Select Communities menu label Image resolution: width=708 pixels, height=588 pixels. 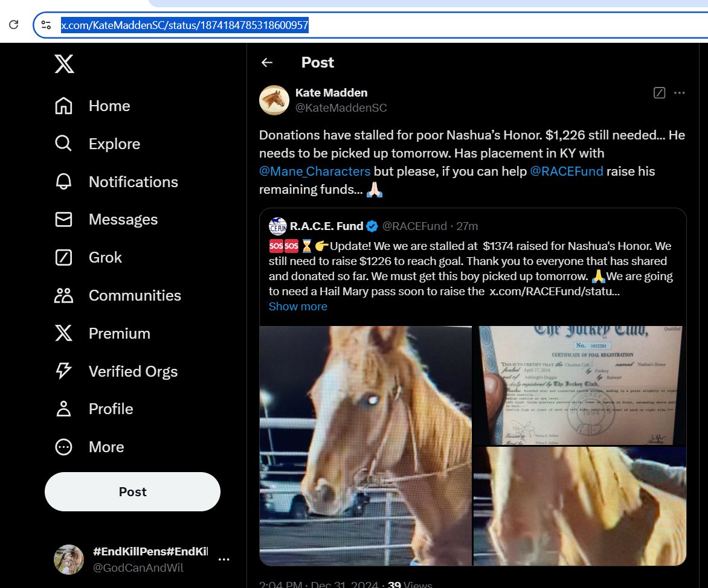[x=135, y=295]
